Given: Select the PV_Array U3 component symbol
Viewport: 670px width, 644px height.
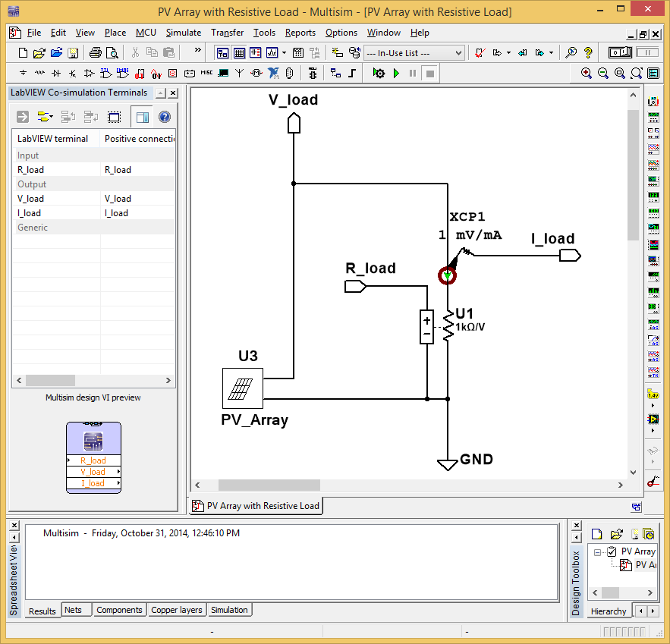Looking at the screenshot, I should (242, 388).
